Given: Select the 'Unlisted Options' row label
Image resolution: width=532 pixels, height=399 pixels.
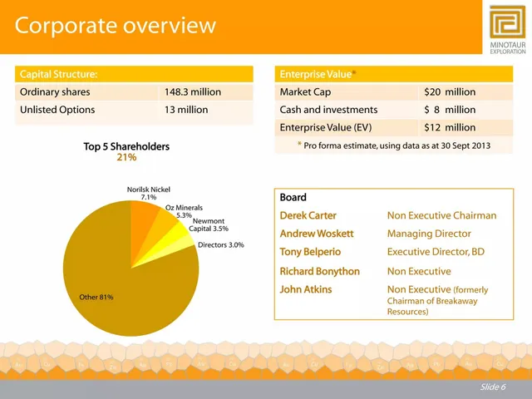Looking at the screenshot, I should pyautogui.click(x=57, y=110).
